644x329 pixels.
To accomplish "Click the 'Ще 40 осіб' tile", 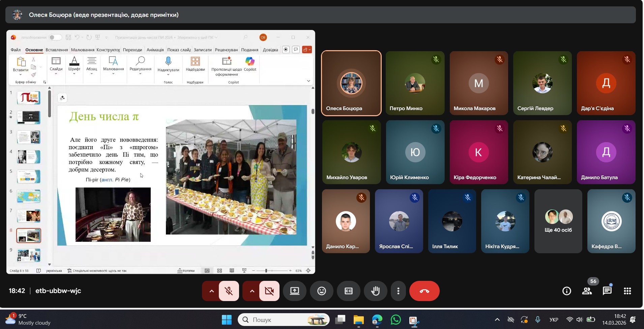I will [558, 221].
